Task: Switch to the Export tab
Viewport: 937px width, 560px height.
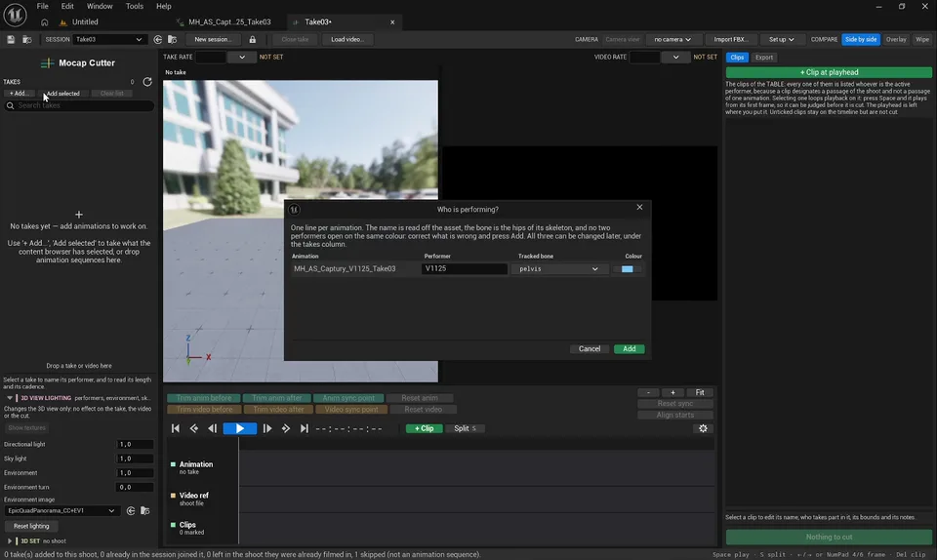Action: point(763,58)
